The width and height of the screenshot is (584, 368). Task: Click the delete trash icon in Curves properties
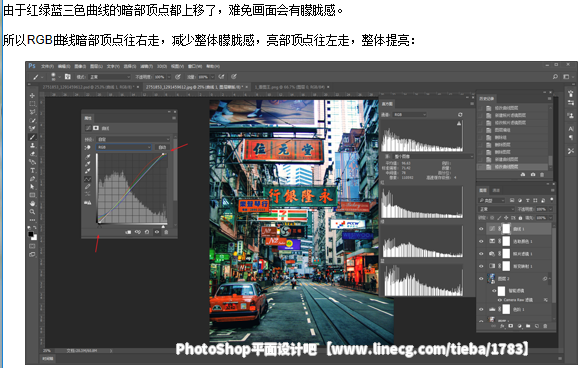(166, 232)
